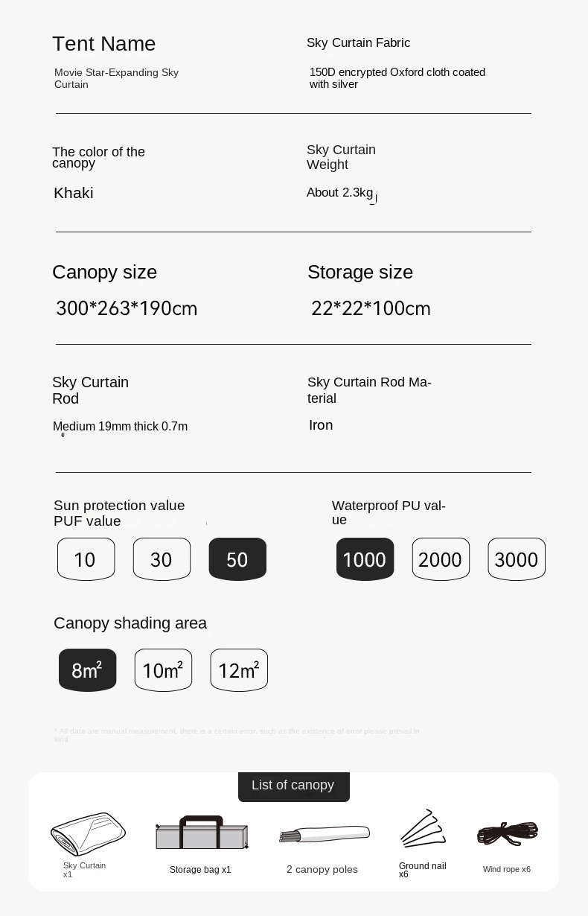This screenshot has height=916, width=588.
Task: Click the Canopy size heading
Action: pos(105,273)
